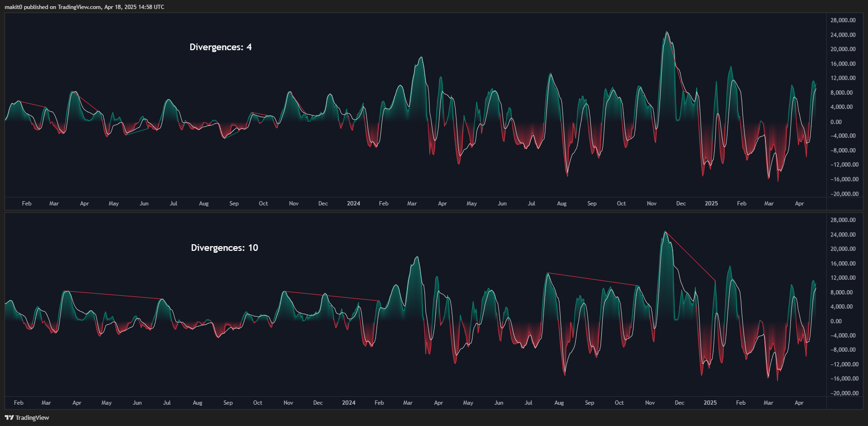This screenshot has height=426, width=868.
Task: Click −12,000.00 on the lower chart price scale
Action: (x=844, y=364)
